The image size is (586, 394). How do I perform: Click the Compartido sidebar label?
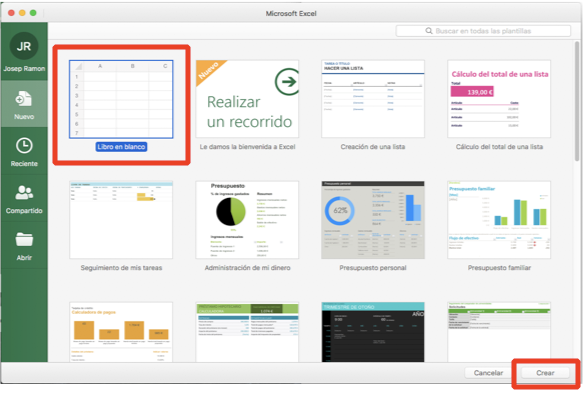tap(24, 211)
